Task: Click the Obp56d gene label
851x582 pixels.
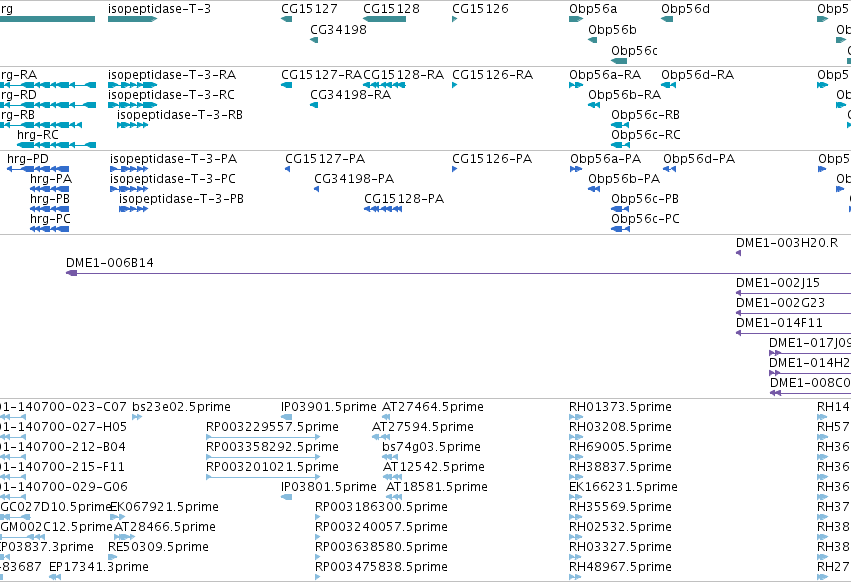Action: coord(685,9)
